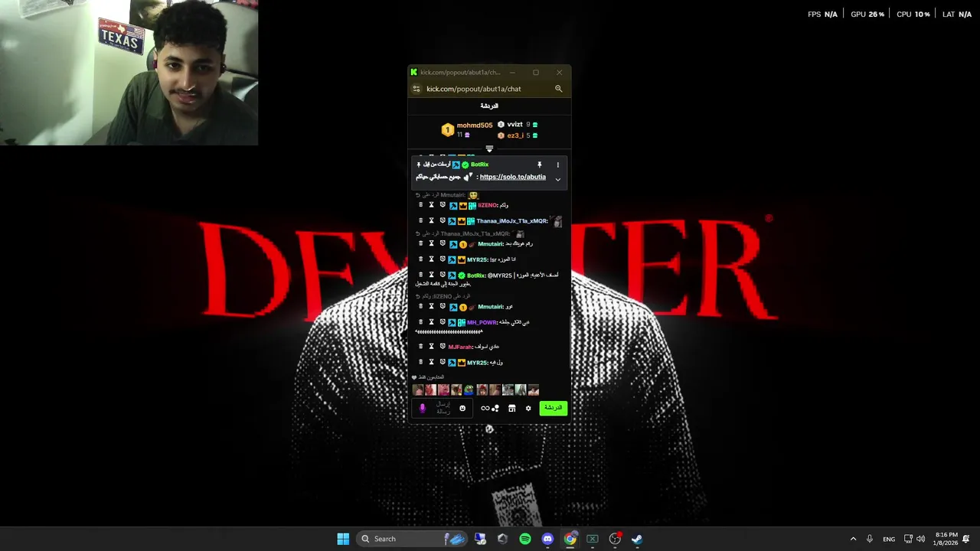Timeout BotRix on @MYR25 reply message
Viewport: 980px width, 551px height.
pos(431,275)
